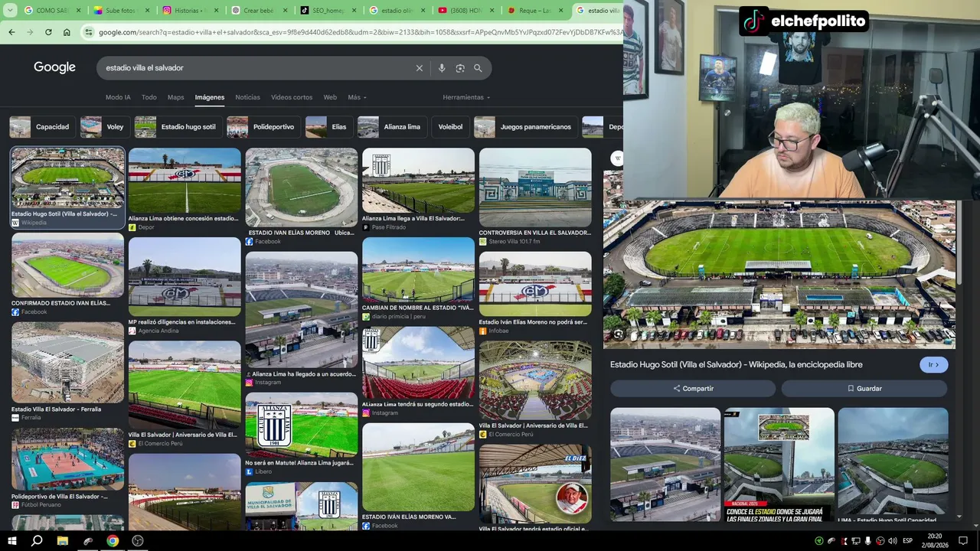Filter images by 'Alianza lima' chip
Image resolution: width=980 pixels, height=551 pixels.
[x=391, y=127]
